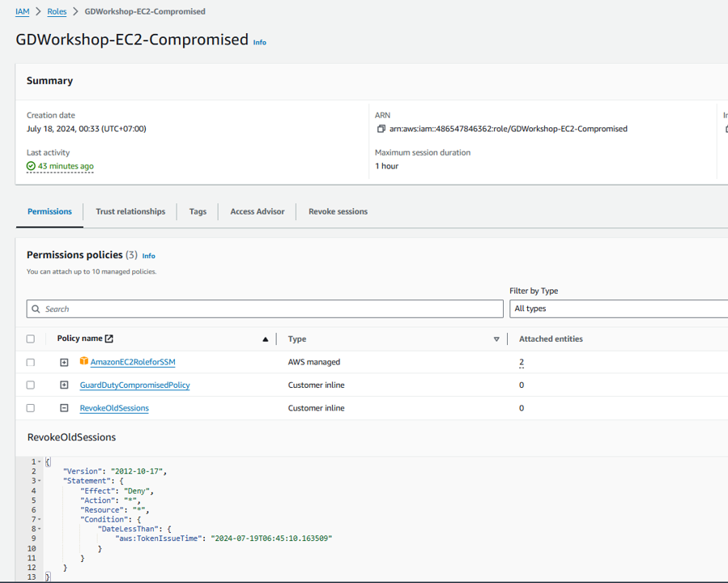Click the AWS managed type cell
Image resolution: width=728 pixels, height=583 pixels.
click(314, 362)
